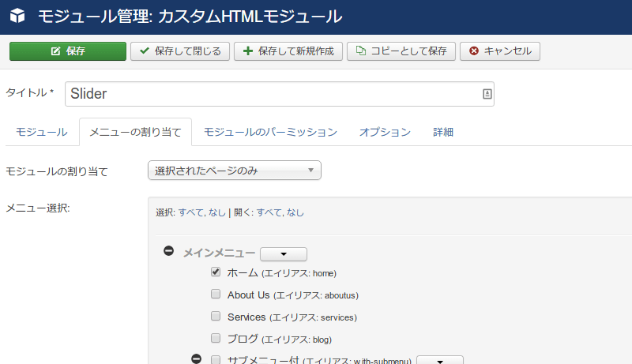Viewport: 632px width, 364px height.
Task: Click the module cube icon in header
Action: (x=17, y=16)
